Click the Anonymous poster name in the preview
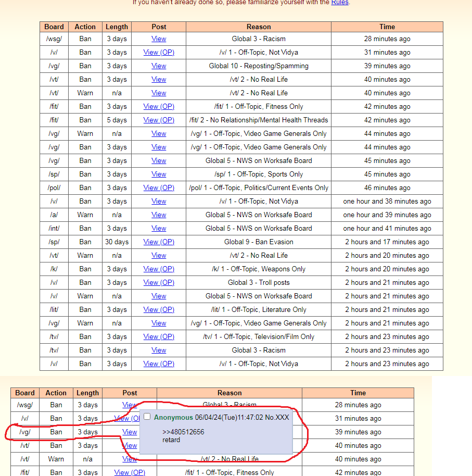The image size is (472, 476). (173, 417)
